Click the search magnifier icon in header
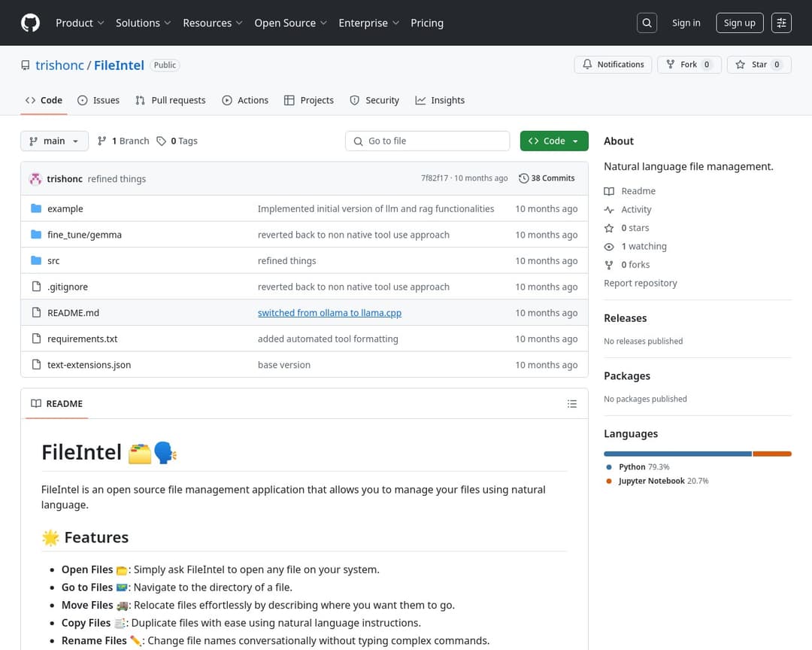812x650 pixels. [x=647, y=23]
